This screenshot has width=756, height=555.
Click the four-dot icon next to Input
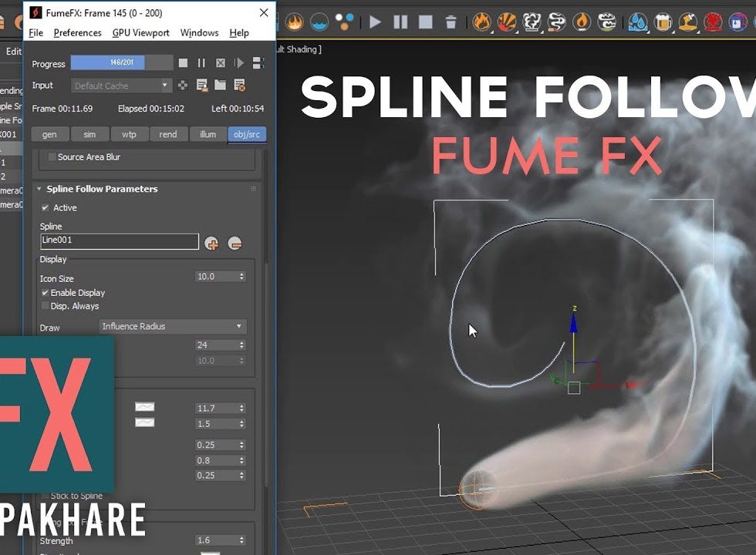(183, 86)
